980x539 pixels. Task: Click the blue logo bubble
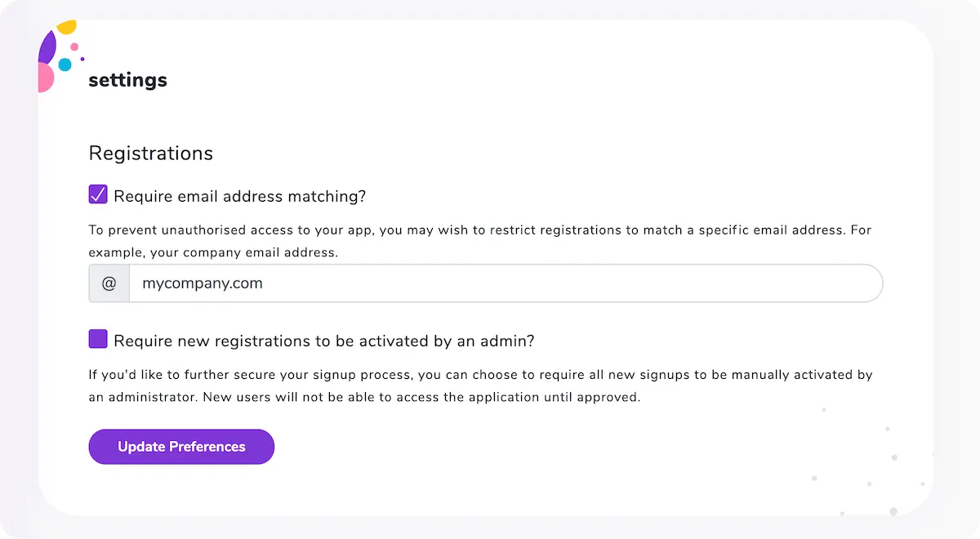(x=65, y=65)
